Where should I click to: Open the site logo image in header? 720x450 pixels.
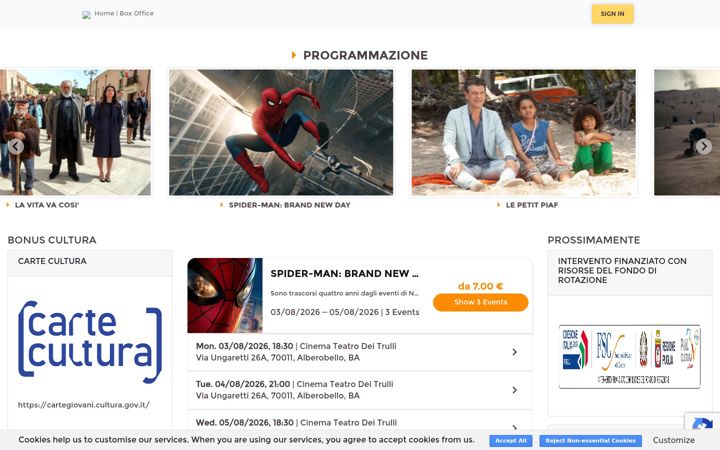(x=86, y=15)
